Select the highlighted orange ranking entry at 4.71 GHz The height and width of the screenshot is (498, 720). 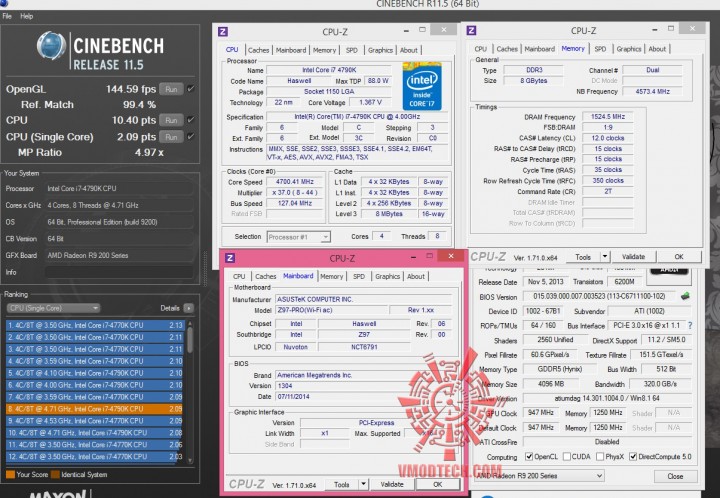click(x=95, y=408)
